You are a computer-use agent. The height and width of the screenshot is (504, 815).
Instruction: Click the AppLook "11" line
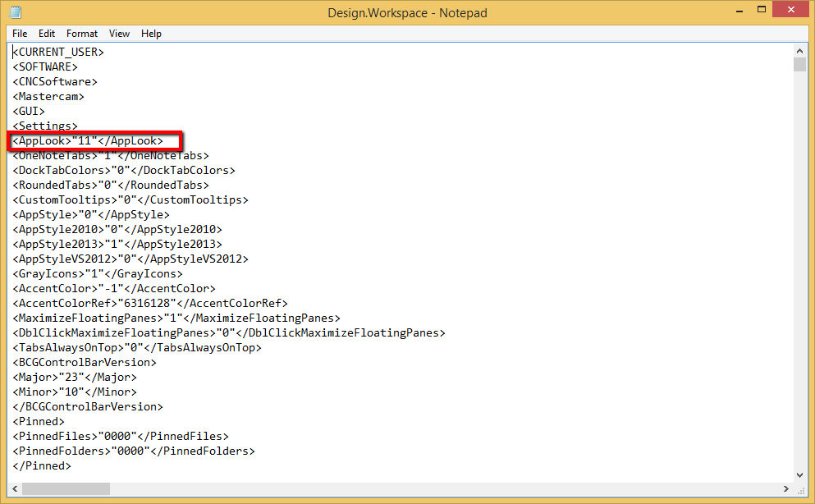88,141
